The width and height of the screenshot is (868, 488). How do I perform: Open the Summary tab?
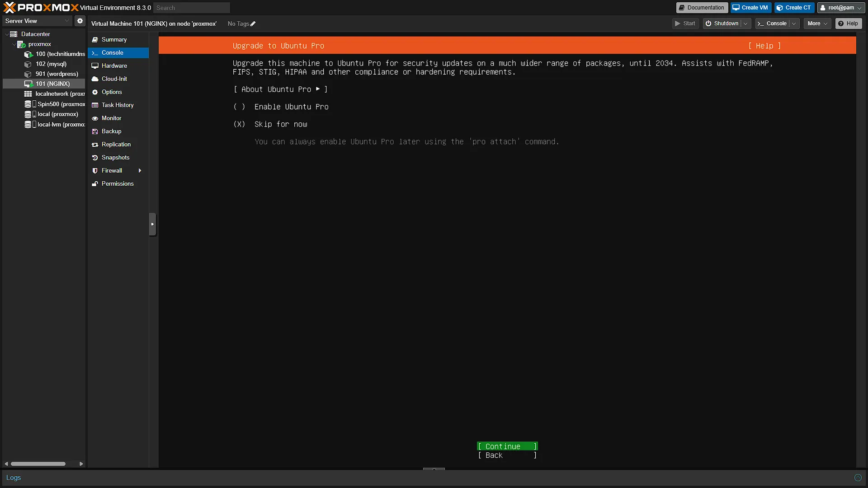coord(118,40)
